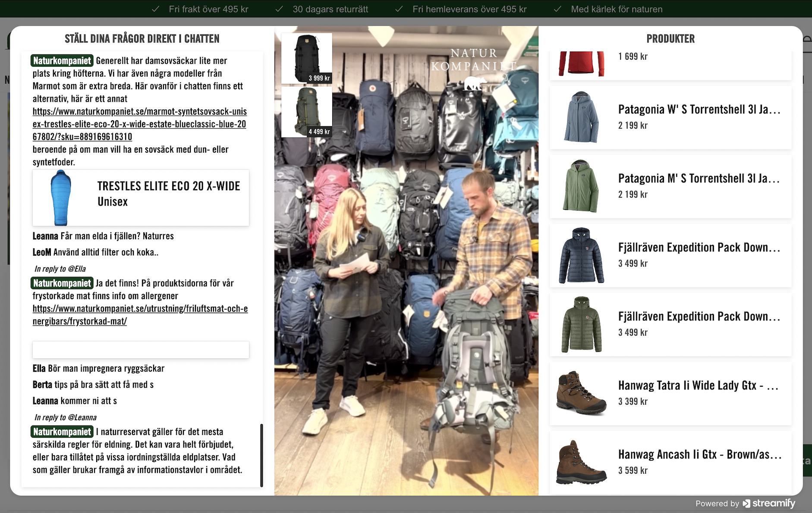The height and width of the screenshot is (513, 812).
Task: Click the 'STÄLL DINA FRÅGOR DIREKT I CHATTEN' heading
Action: [x=142, y=39]
